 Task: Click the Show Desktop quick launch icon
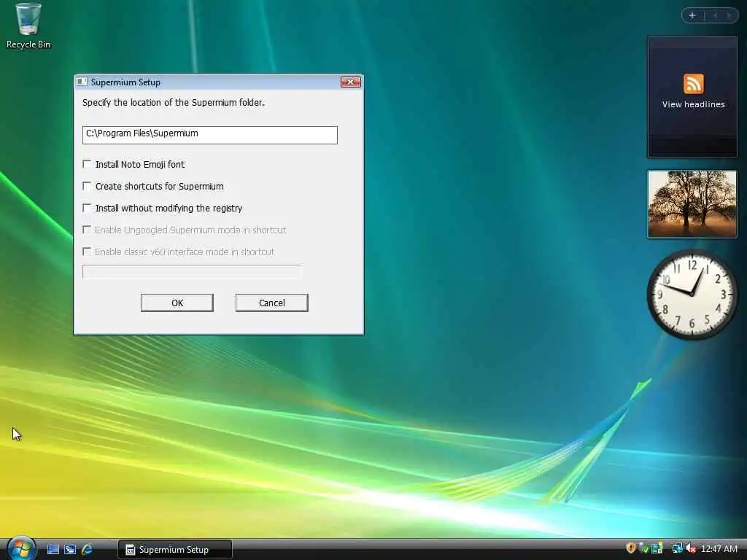click(x=53, y=550)
